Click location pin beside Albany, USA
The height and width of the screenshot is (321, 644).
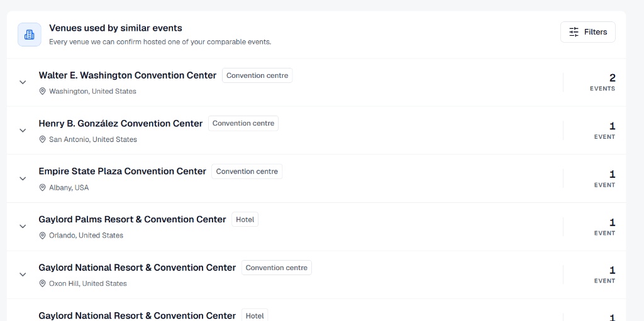click(42, 188)
